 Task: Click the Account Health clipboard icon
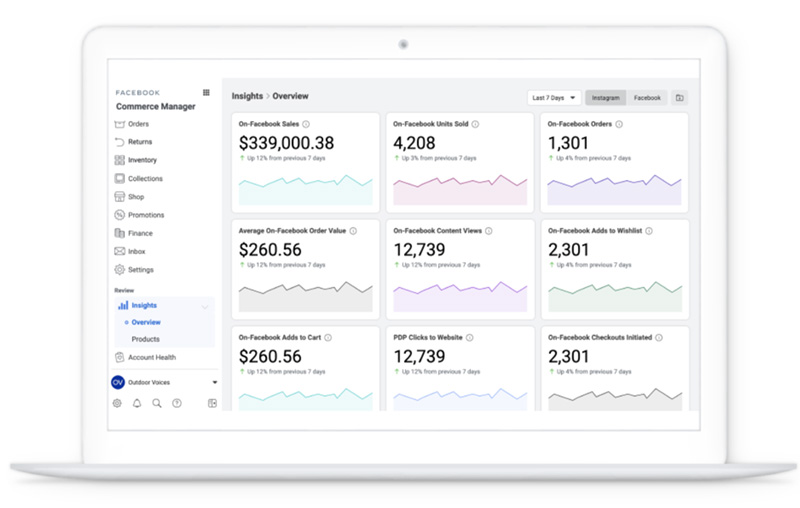click(x=119, y=357)
